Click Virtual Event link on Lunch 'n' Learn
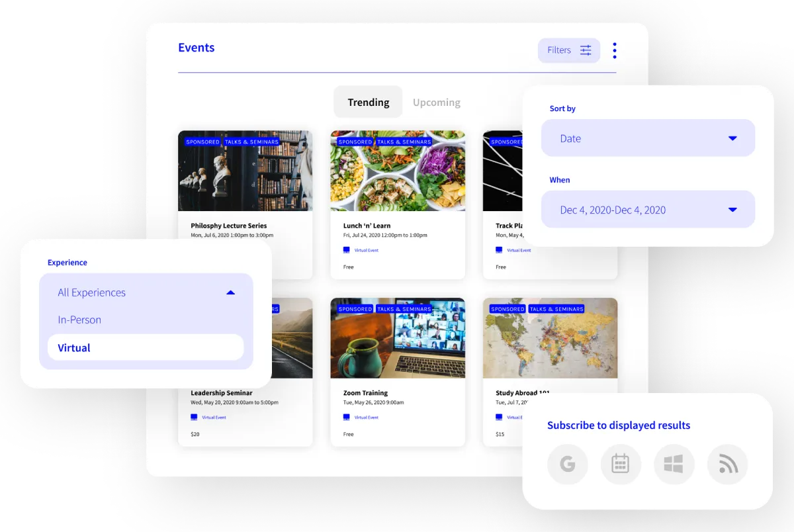Screen dimensions: 794x532 point(367,250)
